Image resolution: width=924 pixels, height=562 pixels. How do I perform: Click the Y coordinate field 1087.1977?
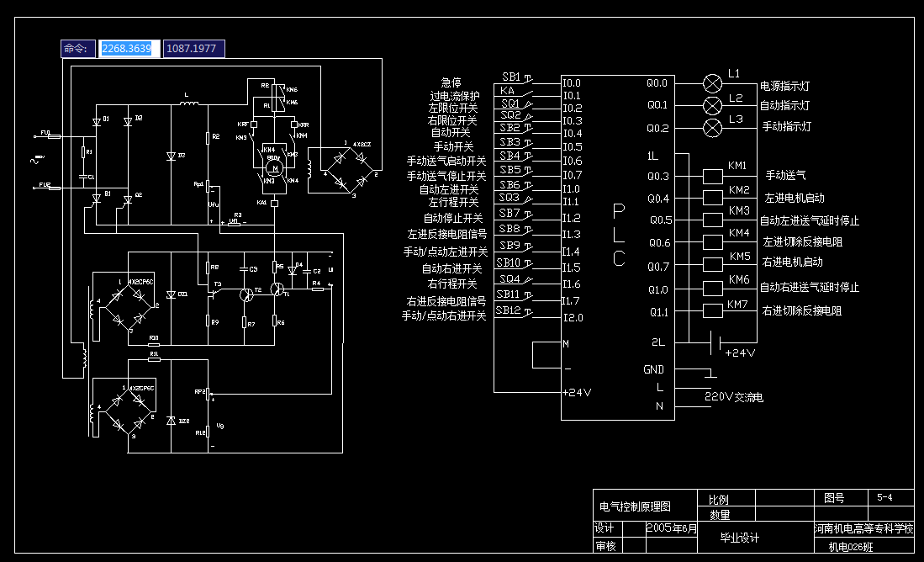tap(193, 48)
